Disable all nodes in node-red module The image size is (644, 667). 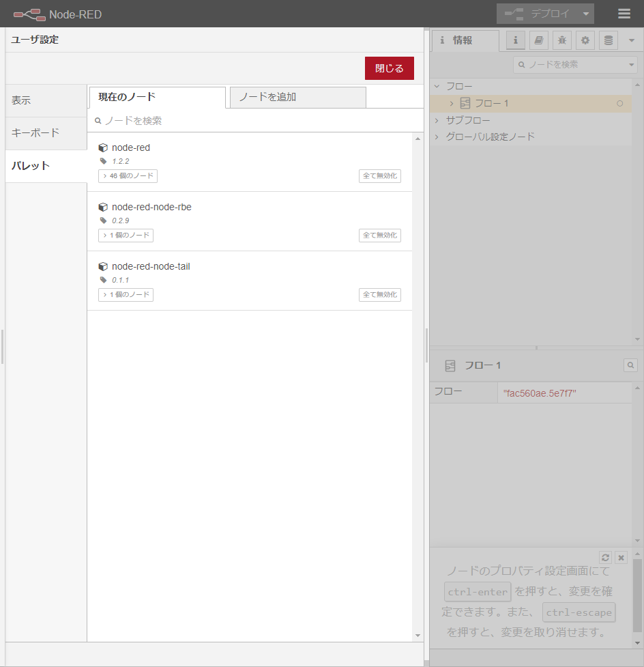[380, 176]
